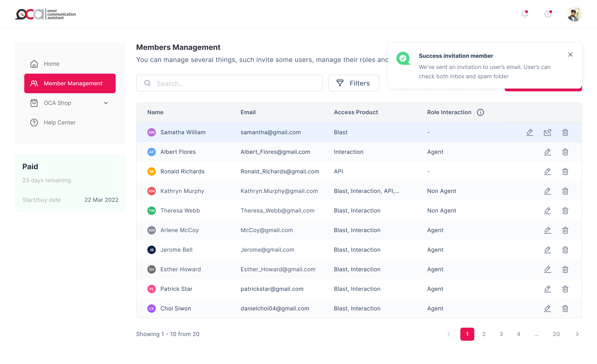
Task: Open Help Center from the sidebar
Action: pyautogui.click(x=59, y=123)
